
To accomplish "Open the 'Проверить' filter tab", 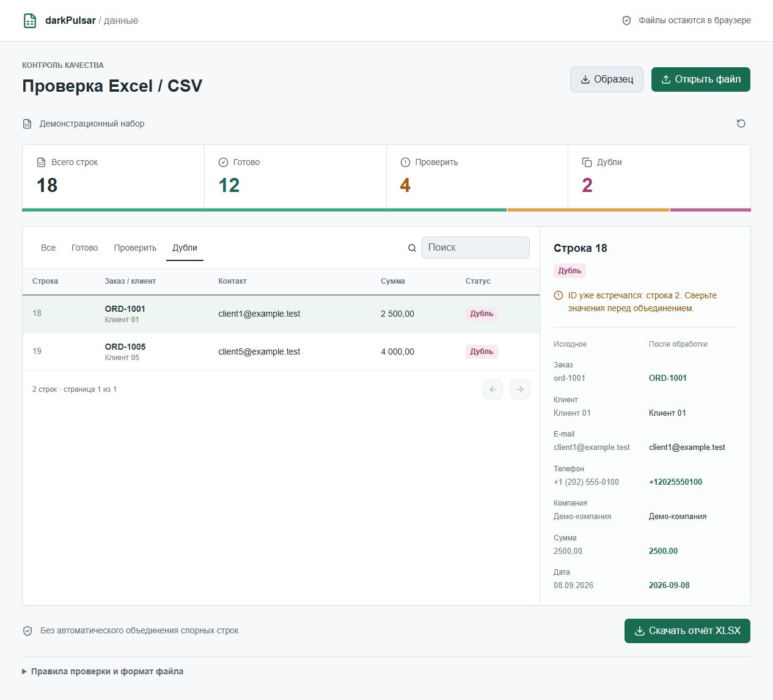I will [135, 248].
